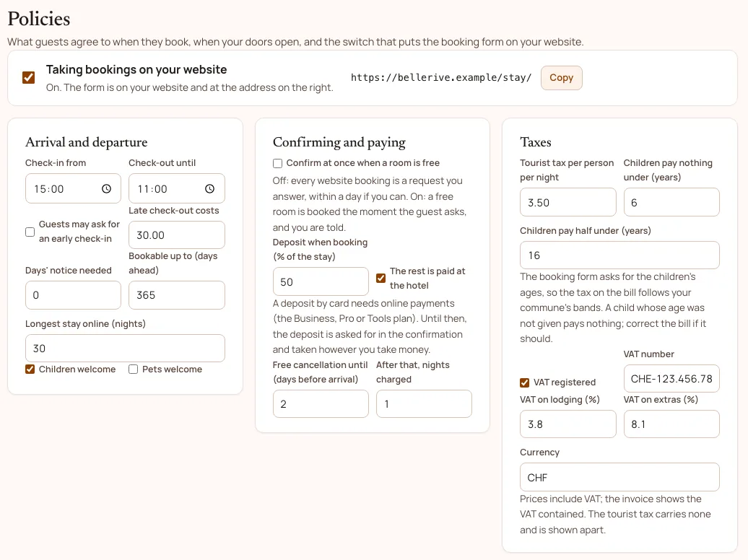Enable Guests may ask for early check-in
748x560 pixels.
(30, 232)
